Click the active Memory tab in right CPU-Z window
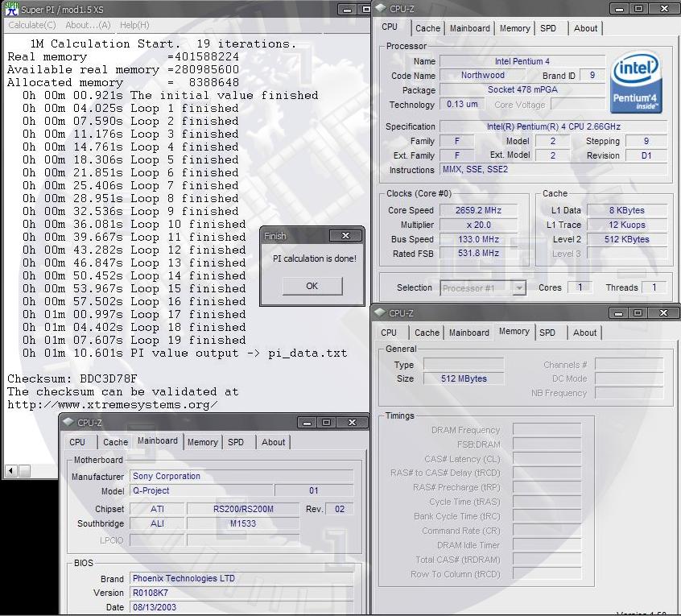 click(514, 332)
